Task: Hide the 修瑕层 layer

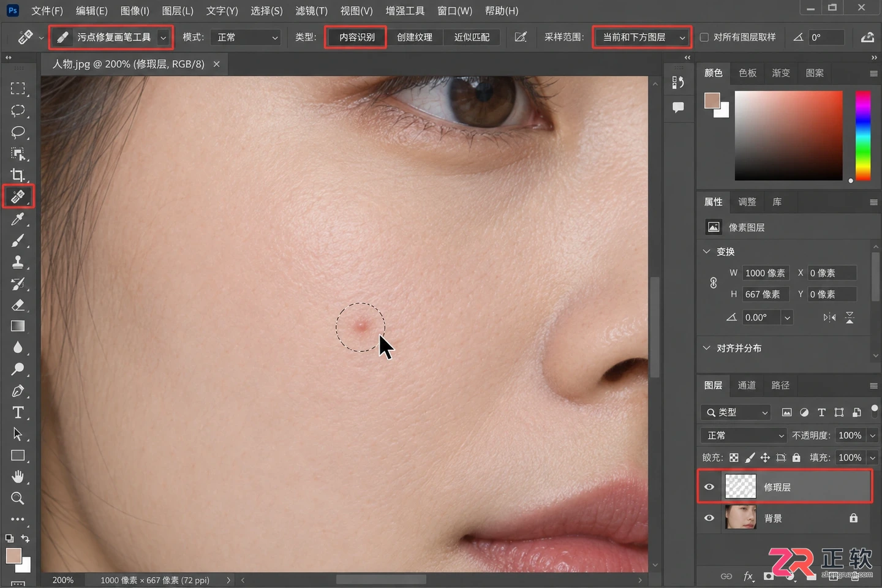Action: coord(709,487)
